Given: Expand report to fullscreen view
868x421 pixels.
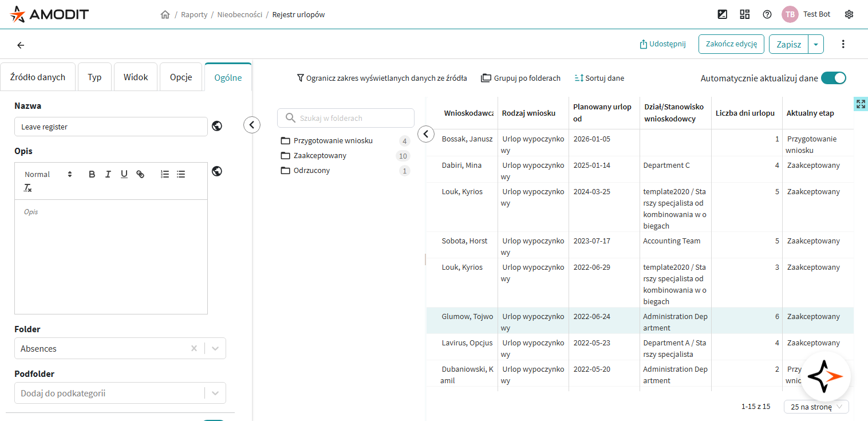Looking at the screenshot, I should click(861, 104).
